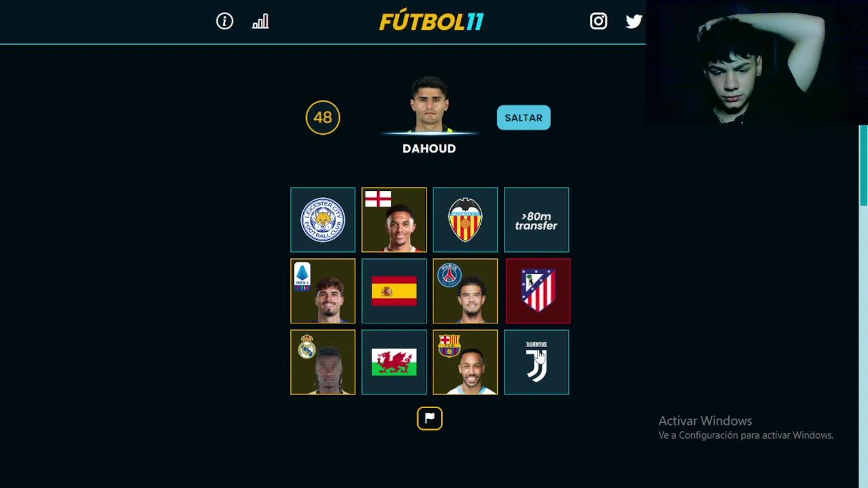The image size is (868, 488).
Task: Select the Leicester City crest tile
Action: click(x=323, y=220)
